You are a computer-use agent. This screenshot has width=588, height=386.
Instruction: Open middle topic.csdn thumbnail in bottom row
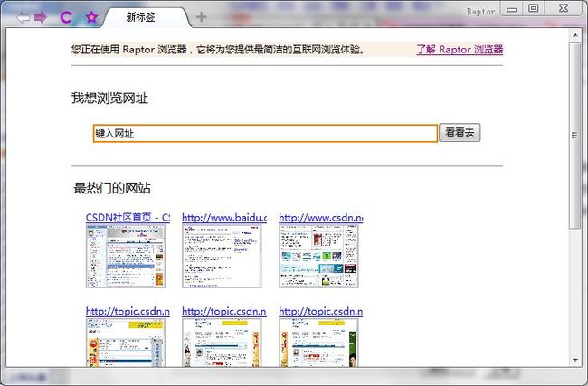coord(222,343)
